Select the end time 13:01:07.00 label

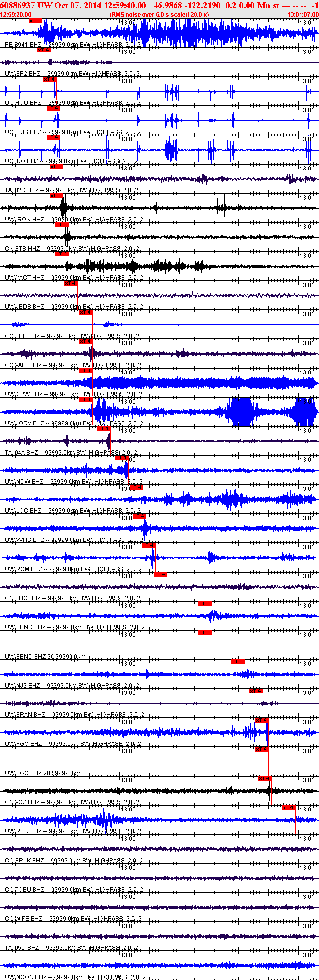click(x=303, y=15)
